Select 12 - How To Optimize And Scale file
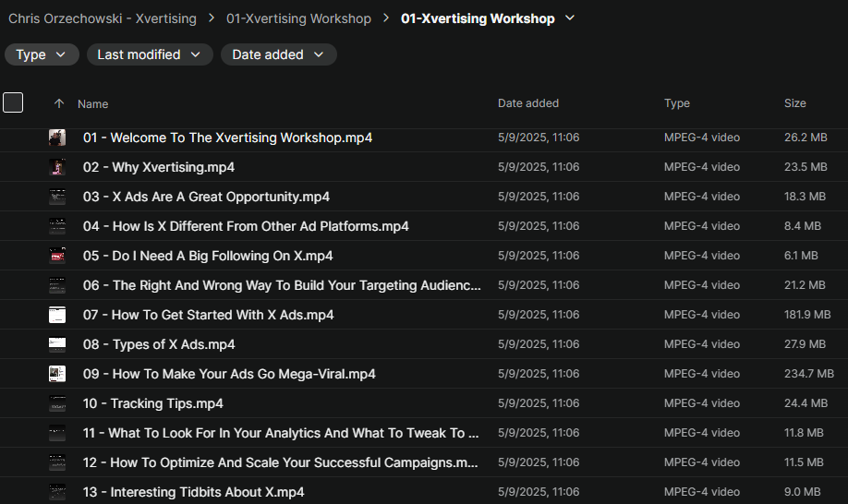This screenshot has width=848, height=504. [280, 462]
